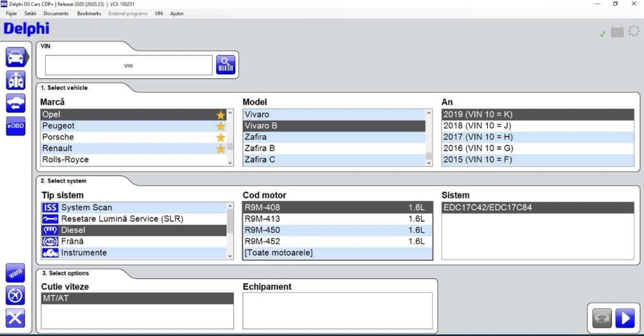
Task: Open the Setări menu
Action: coord(30,14)
